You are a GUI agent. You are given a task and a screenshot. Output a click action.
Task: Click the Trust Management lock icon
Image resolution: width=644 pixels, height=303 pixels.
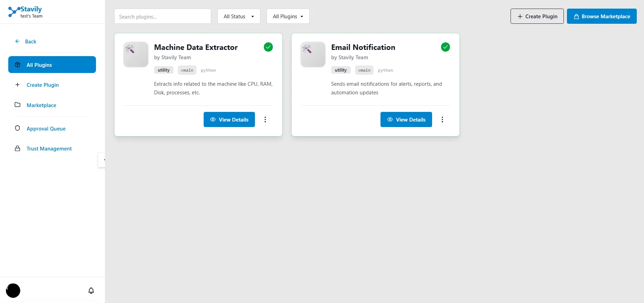pos(18,148)
